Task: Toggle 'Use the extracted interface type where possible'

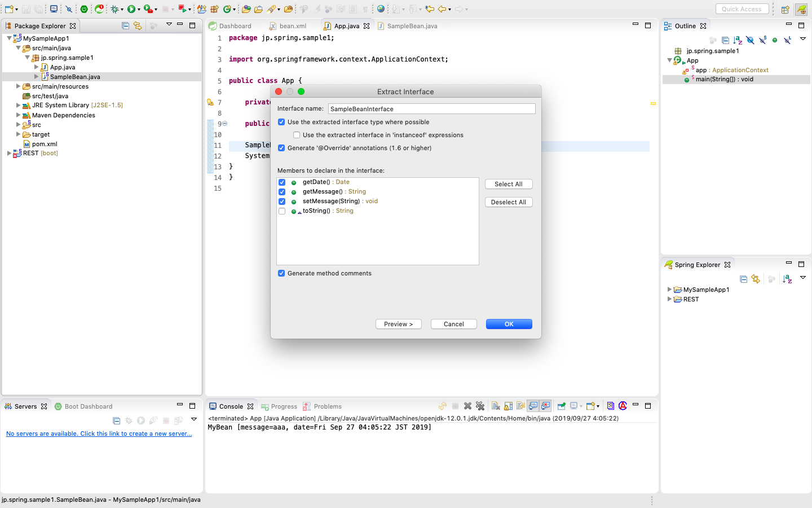Action: (281, 122)
